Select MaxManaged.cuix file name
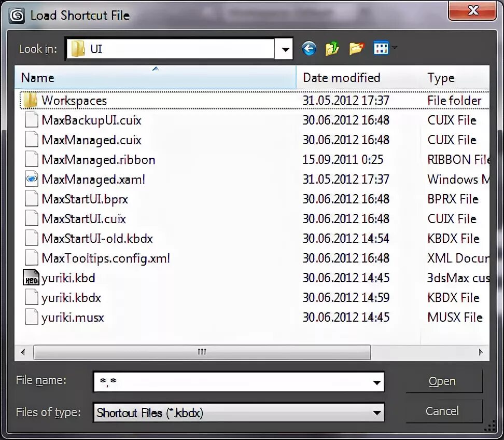 [91, 140]
